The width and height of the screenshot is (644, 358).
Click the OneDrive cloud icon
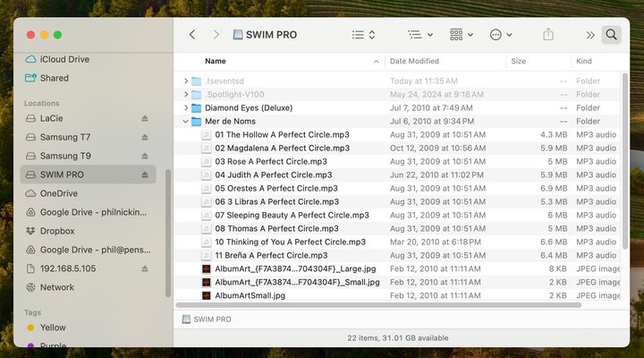pyautogui.click(x=30, y=193)
